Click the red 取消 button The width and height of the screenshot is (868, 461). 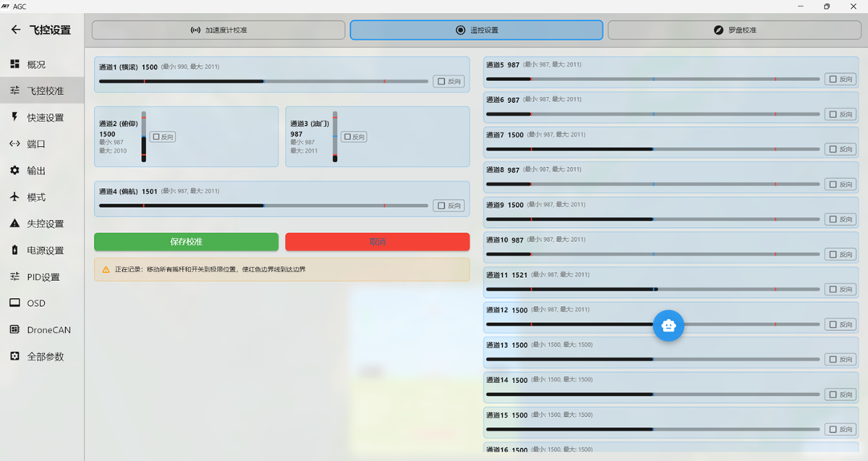pos(377,242)
